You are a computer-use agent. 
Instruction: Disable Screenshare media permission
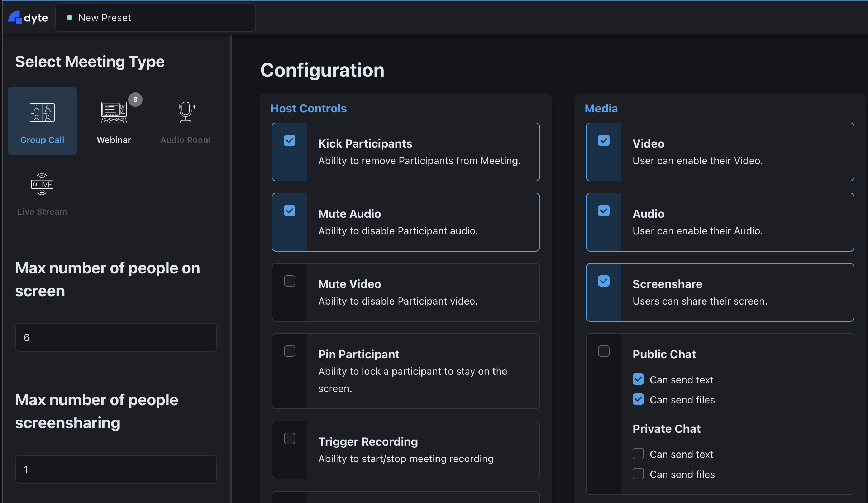point(604,281)
